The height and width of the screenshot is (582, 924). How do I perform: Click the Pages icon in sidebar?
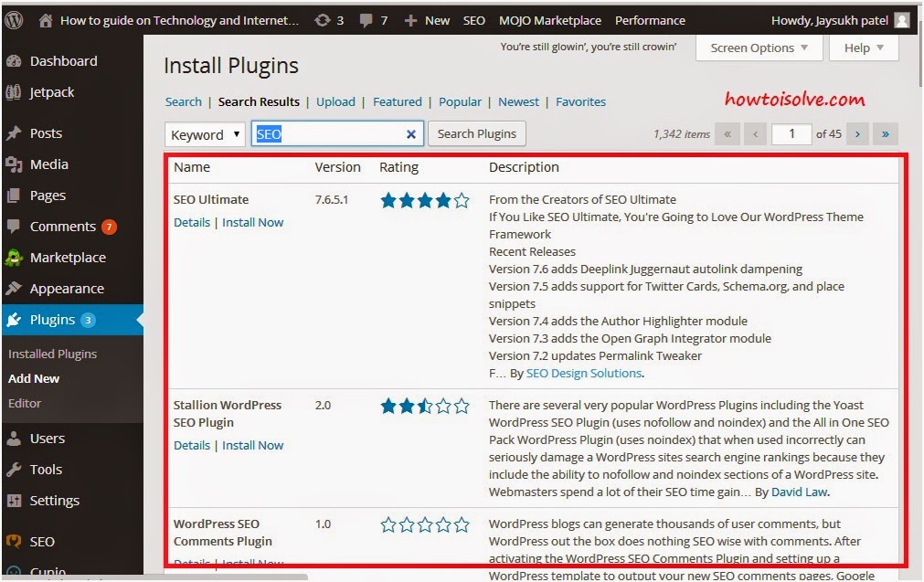[14, 195]
